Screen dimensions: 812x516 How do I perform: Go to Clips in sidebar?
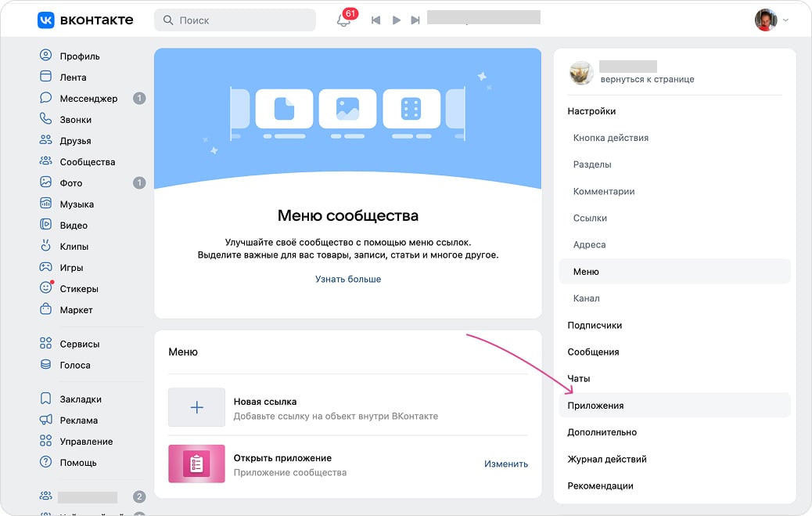(x=74, y=247)
